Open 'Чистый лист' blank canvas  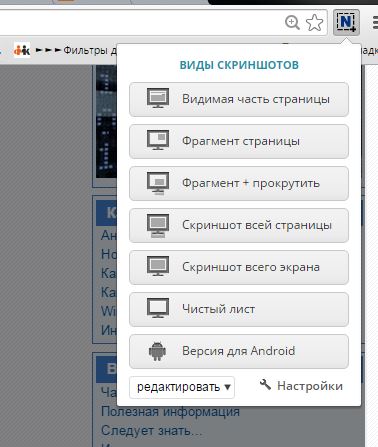(239, 309)
